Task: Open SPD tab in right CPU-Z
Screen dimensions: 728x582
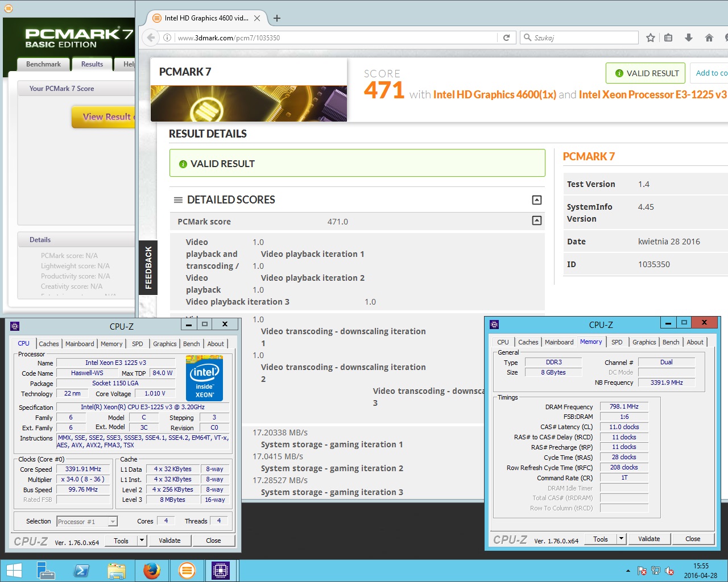Action: click(x=617, y=342)
